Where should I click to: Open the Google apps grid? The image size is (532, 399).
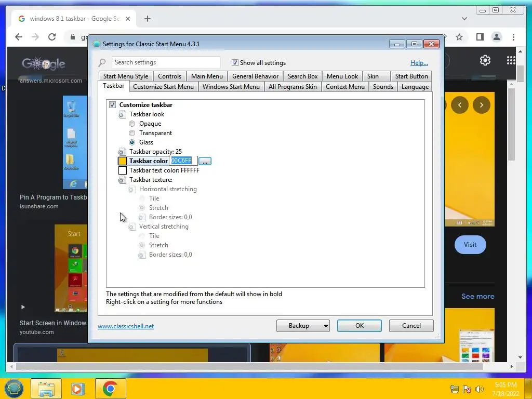(511, 60)
